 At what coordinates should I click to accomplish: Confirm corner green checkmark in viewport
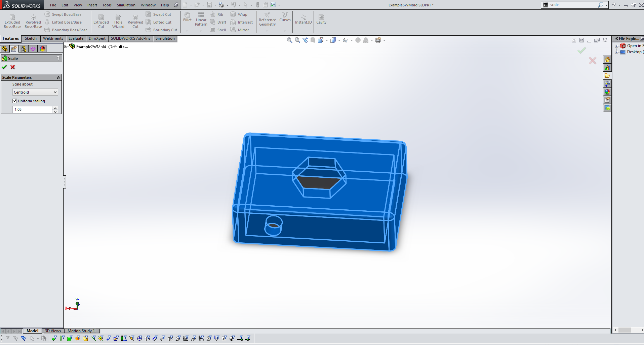(x=581, y=50)
